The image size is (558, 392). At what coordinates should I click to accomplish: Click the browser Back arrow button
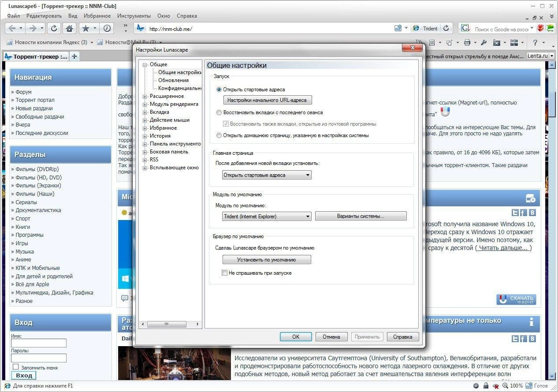point(12,28)
